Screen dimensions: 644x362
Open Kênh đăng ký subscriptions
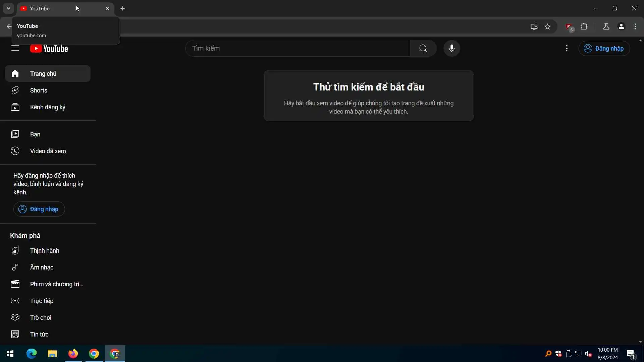[x=47, y=107]
